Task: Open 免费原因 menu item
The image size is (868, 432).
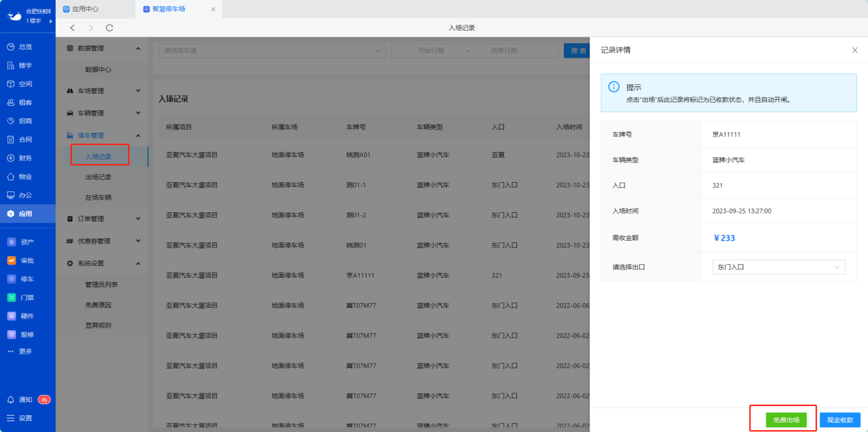Action: pos(98,305)
